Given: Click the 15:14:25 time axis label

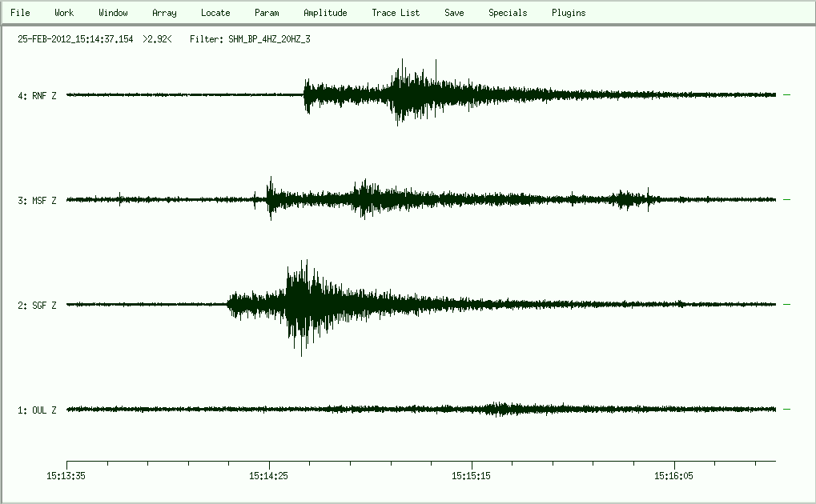Looking at the screenshot, I should pos(270,475).
